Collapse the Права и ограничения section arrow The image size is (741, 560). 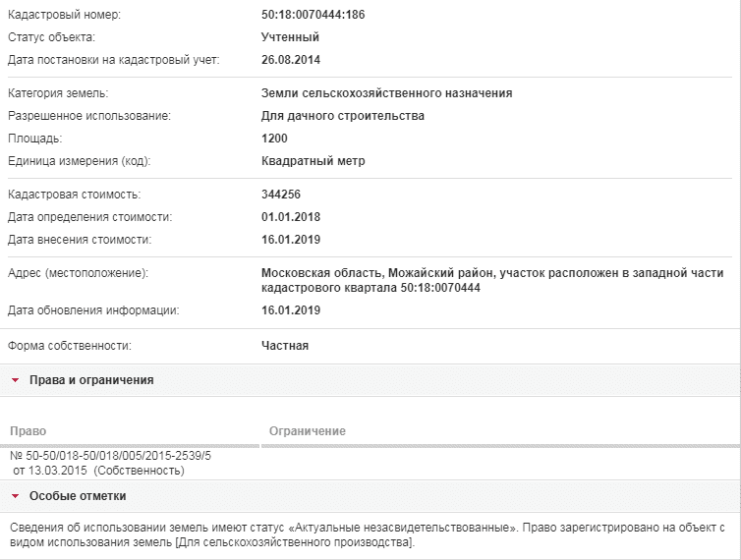15,380
